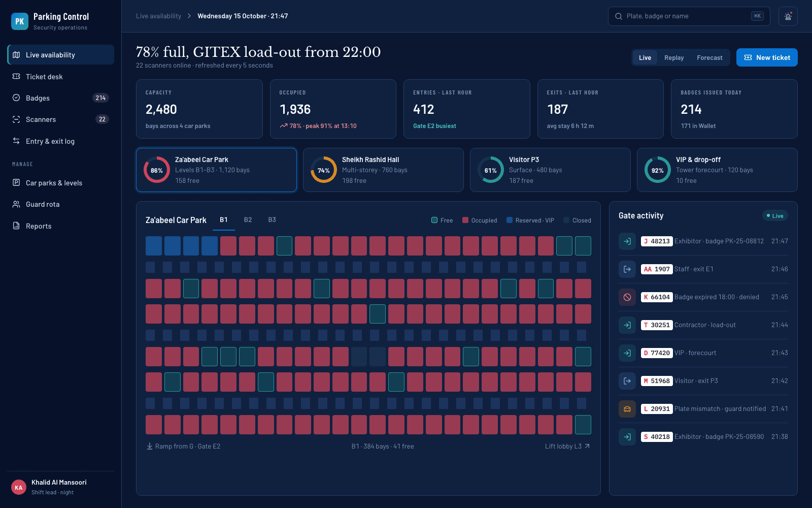The height and width of the screenshot is (508, 812).
Task: Click the Ticket desk ticket icon
Action: (16, 77)
